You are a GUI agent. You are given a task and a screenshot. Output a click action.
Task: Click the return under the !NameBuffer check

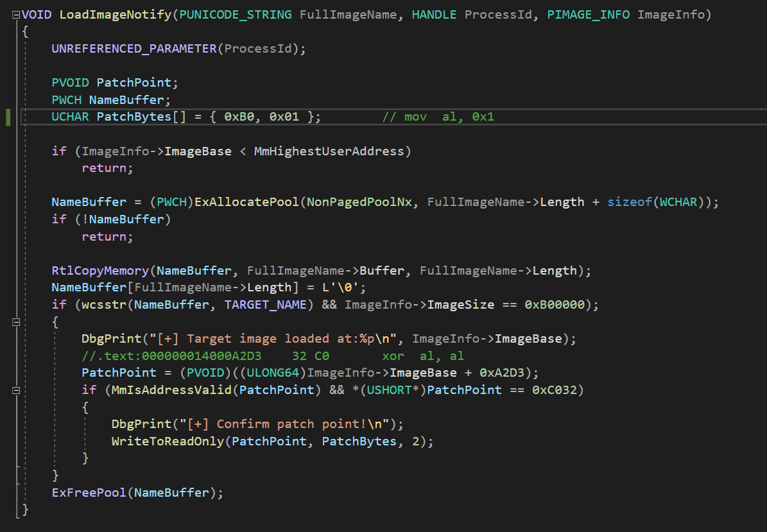[104, 237]
